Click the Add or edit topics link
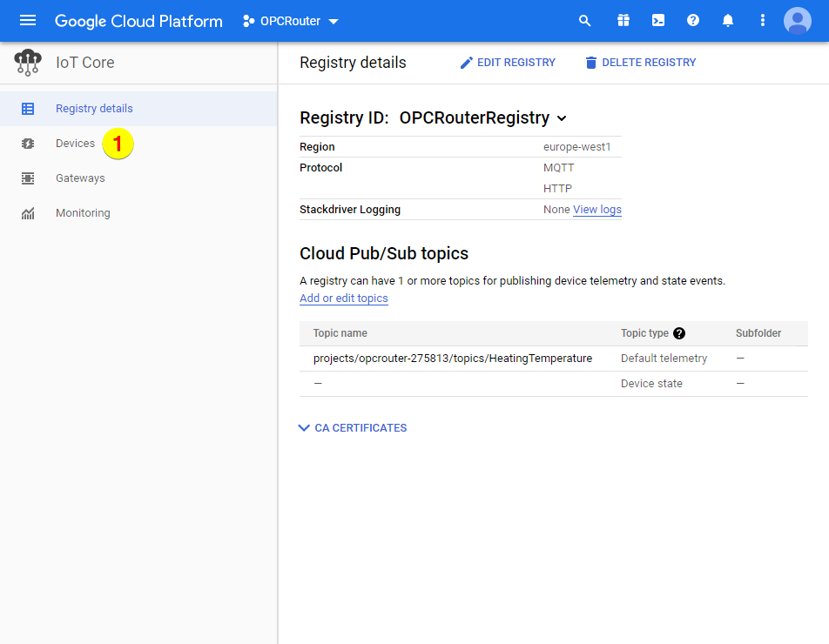Image resolution: width=829 pixels, height=644 pixels. [344, 299]
